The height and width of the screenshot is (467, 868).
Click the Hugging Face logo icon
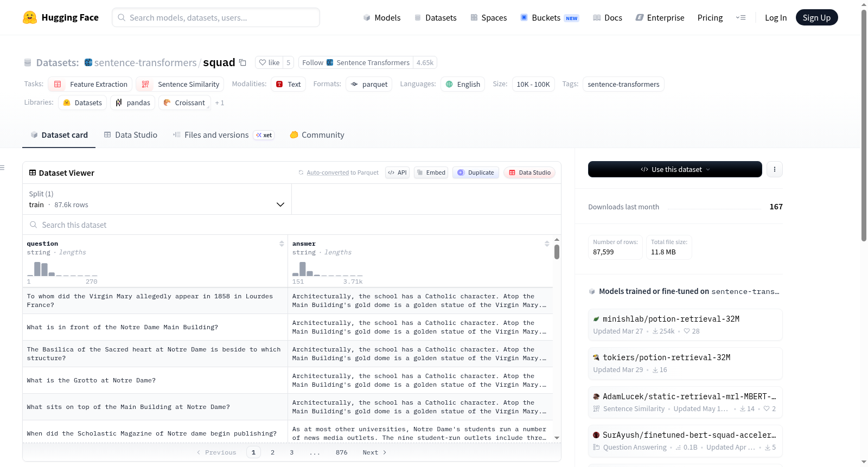(30, 17)
